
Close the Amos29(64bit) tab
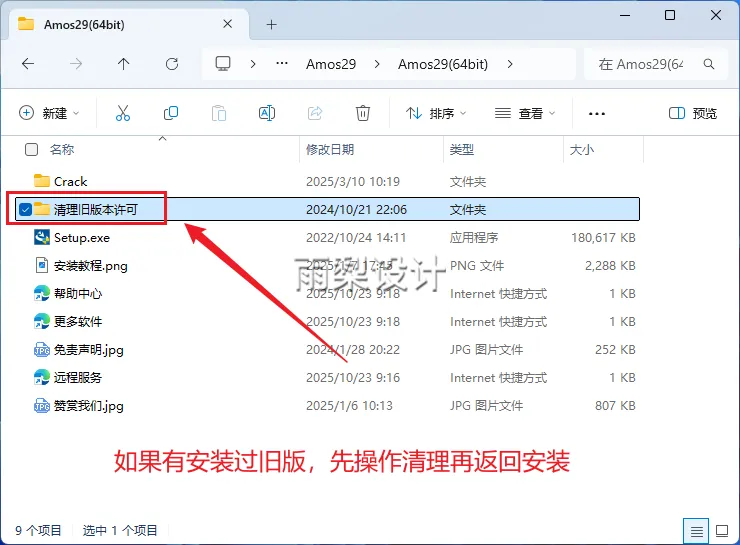click(x=227, y=24)
